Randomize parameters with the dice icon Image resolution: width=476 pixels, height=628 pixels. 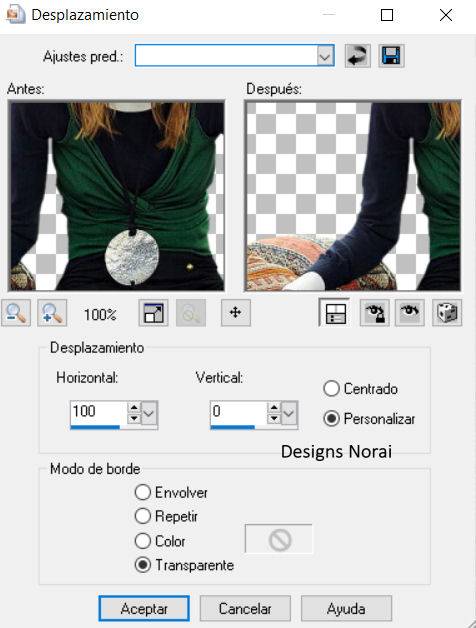point(447,313)
